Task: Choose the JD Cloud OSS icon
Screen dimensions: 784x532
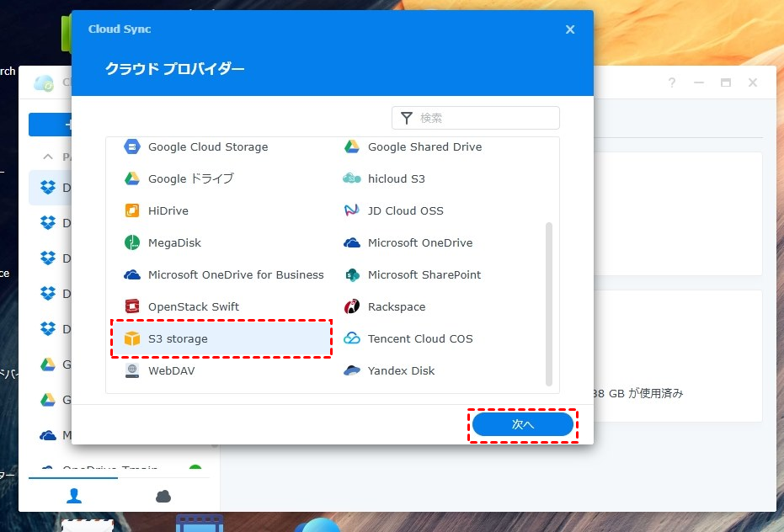Action: [x=351, y=210]
